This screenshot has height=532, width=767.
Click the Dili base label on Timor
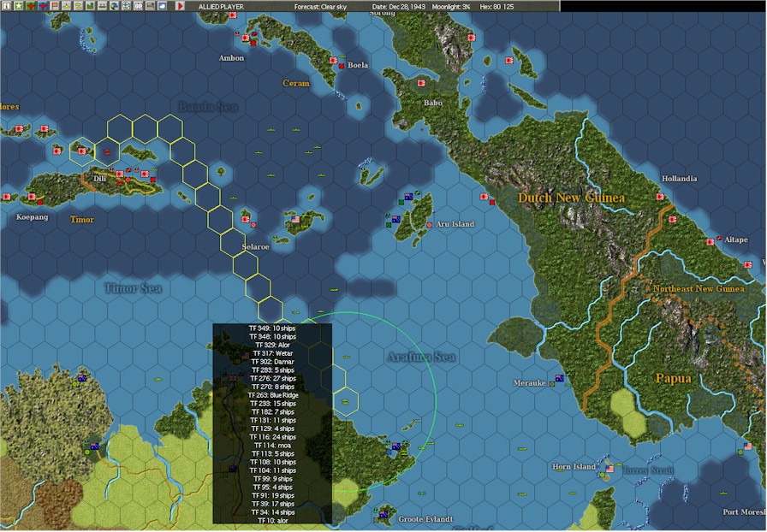point(100,179)
